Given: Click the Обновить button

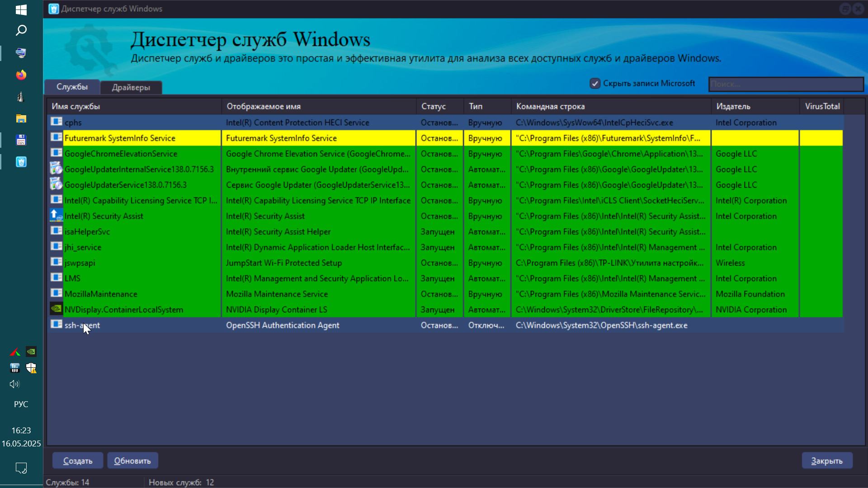Looking at the screenshot, I should click(x=132, y=460).
